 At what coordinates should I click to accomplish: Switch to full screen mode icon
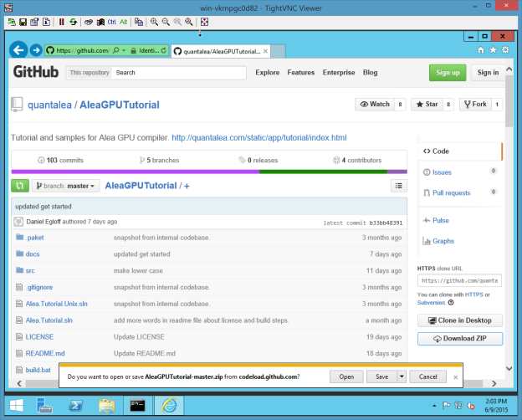204,22
